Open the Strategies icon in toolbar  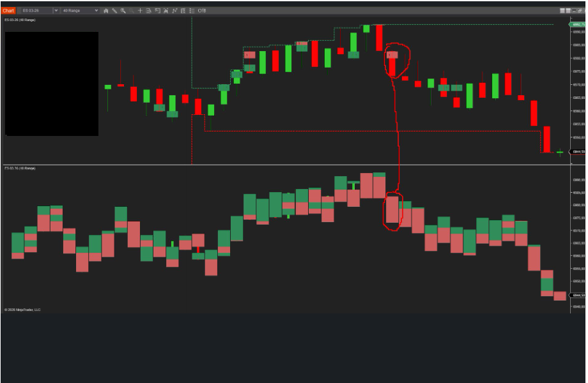pos(174,11)
